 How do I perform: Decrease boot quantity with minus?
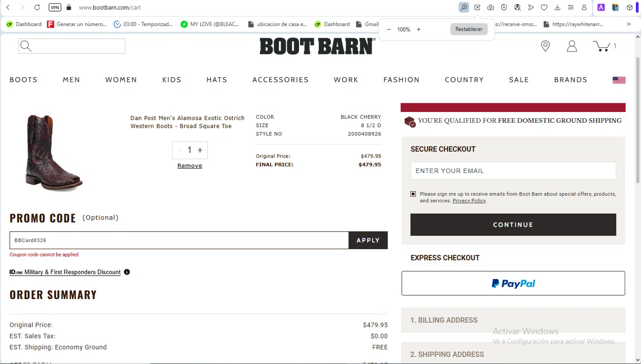coord(179,150)
